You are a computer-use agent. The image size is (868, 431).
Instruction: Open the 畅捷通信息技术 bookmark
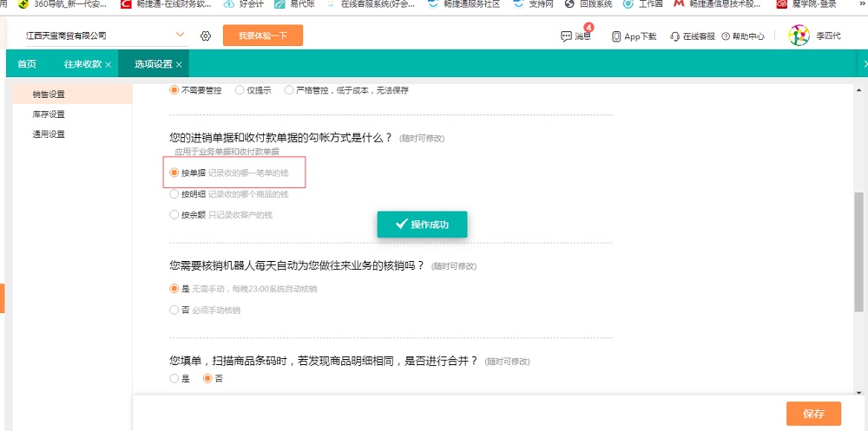pyautogui.click(x=717, y=3)
